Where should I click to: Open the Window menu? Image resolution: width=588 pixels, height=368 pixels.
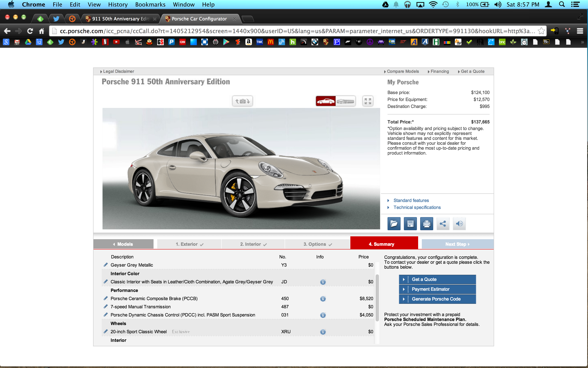click(184, 4)
